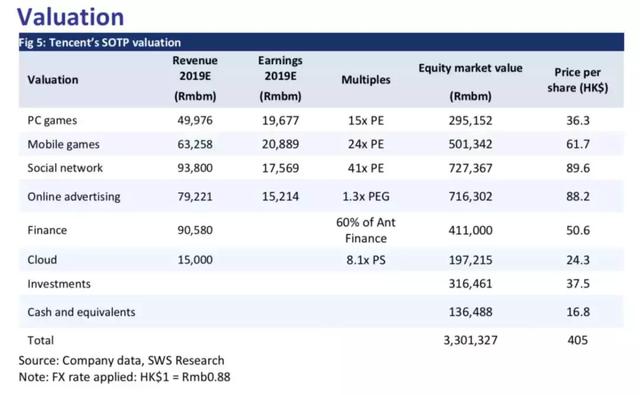
Task: Click the Source: Company data, SWS Research text
Action: (x=121, y=361)
